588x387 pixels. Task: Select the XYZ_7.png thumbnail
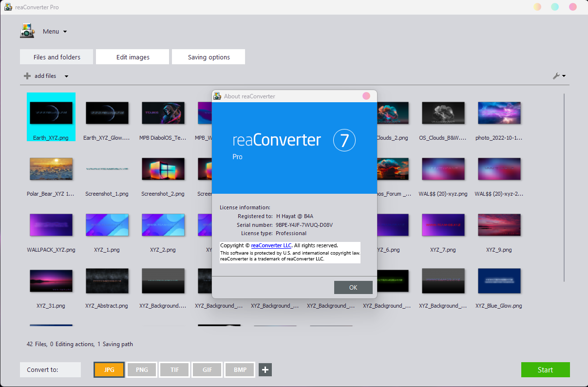tap(443, 225)
